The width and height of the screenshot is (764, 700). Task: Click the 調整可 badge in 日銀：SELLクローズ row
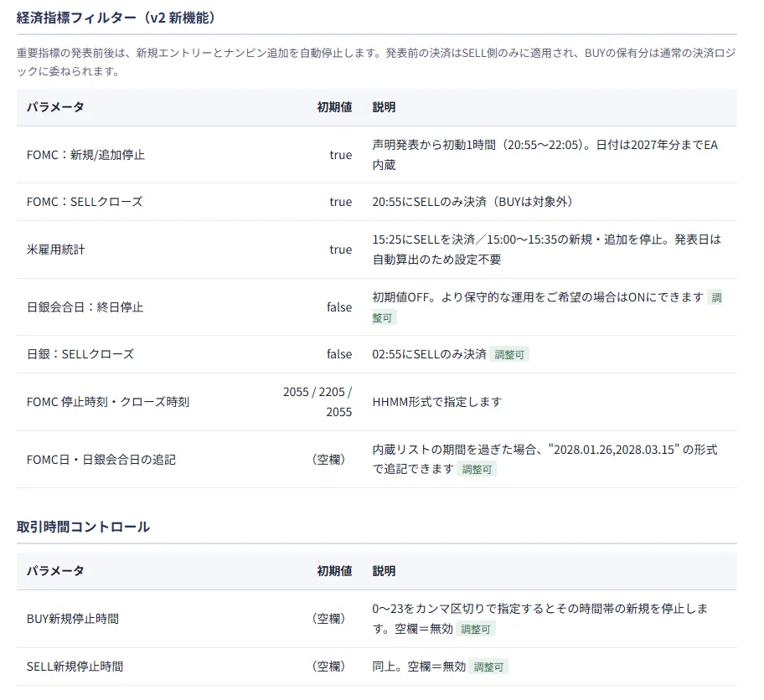[x=509, y=355]
